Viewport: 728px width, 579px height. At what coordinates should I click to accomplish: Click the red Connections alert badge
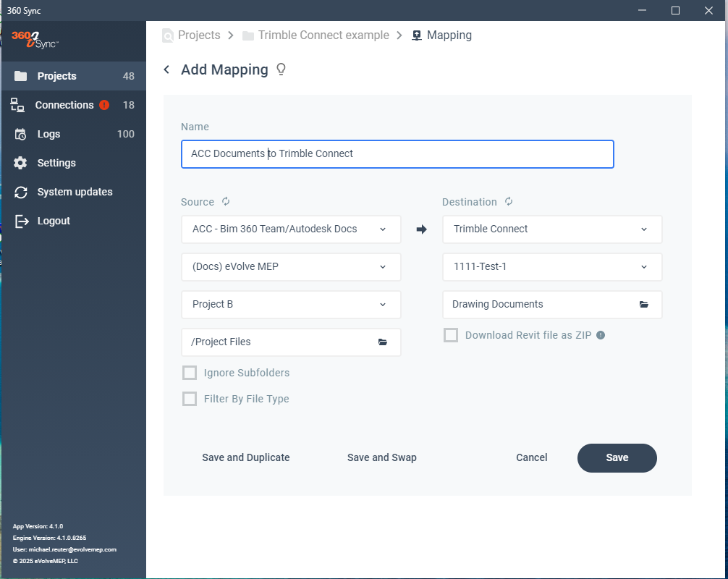pos(104,105)
